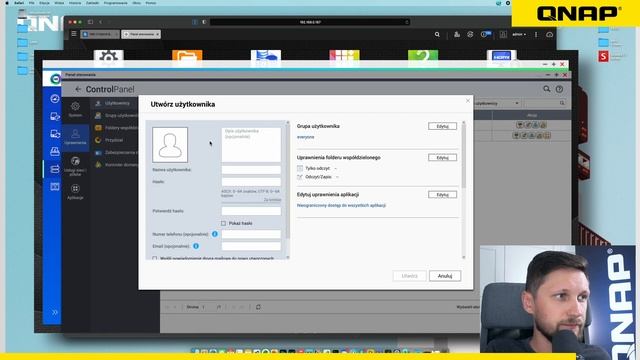Open the three-dot more options menu in QTS
Viewport: 640px width, 360px height.
click(536, 35)
